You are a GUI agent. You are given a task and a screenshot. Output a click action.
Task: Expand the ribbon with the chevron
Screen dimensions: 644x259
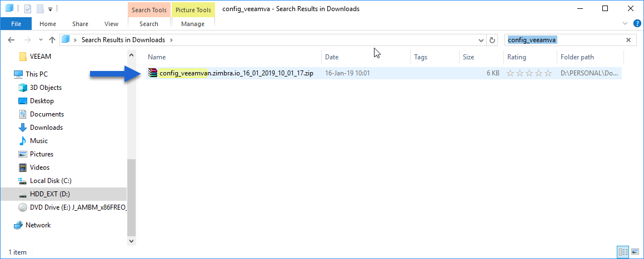point(625,24)
